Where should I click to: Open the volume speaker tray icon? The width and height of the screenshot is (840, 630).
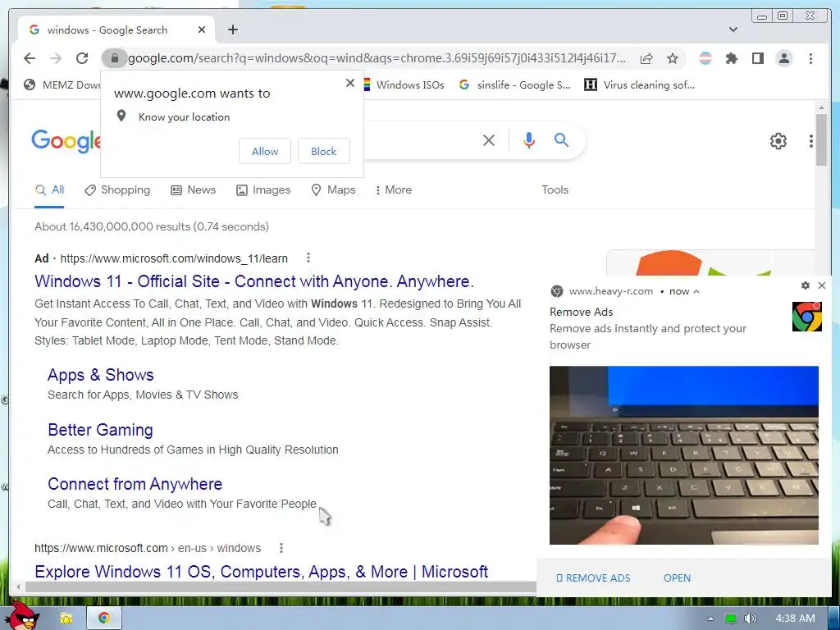[751, 619]
